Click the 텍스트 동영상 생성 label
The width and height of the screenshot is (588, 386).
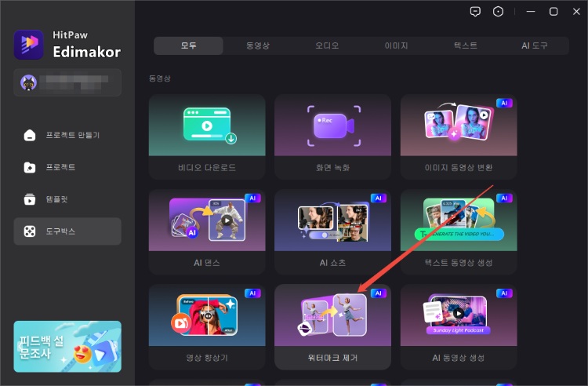click(459, 263)
